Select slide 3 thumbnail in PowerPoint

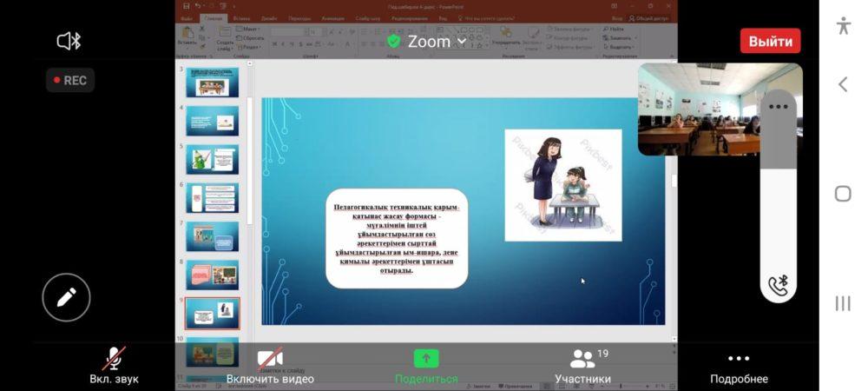[213, 82]
